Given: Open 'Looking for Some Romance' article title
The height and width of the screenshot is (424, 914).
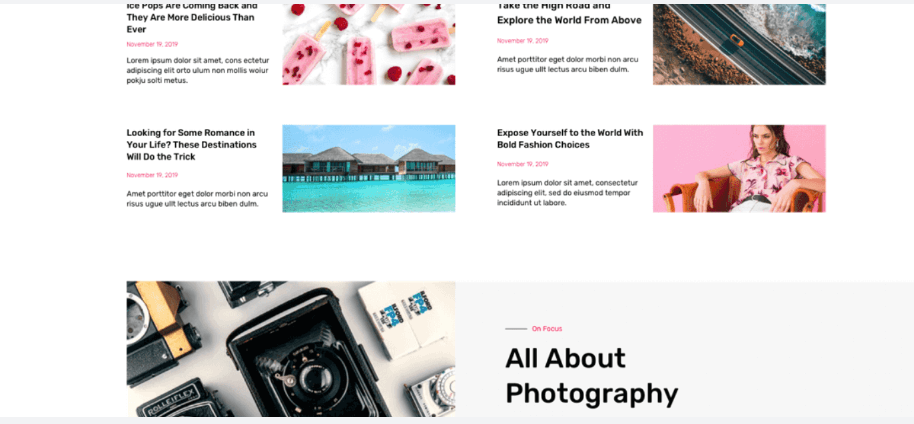Looking at the screenshot, I should (x=191, y=145).
